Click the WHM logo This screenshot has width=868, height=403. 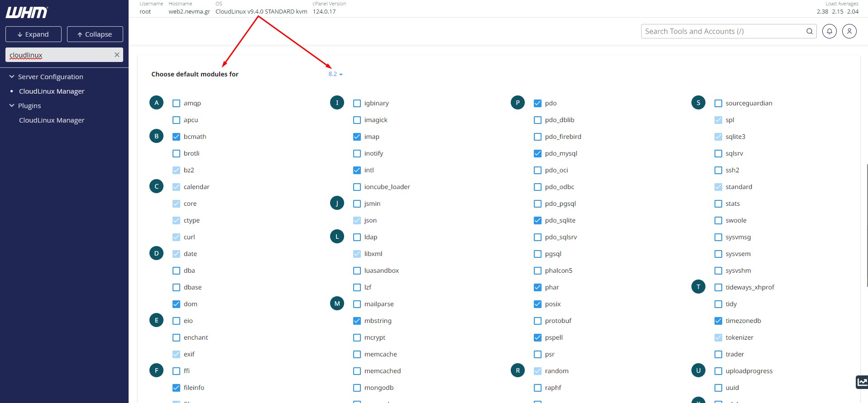click(x=26, y=13)
